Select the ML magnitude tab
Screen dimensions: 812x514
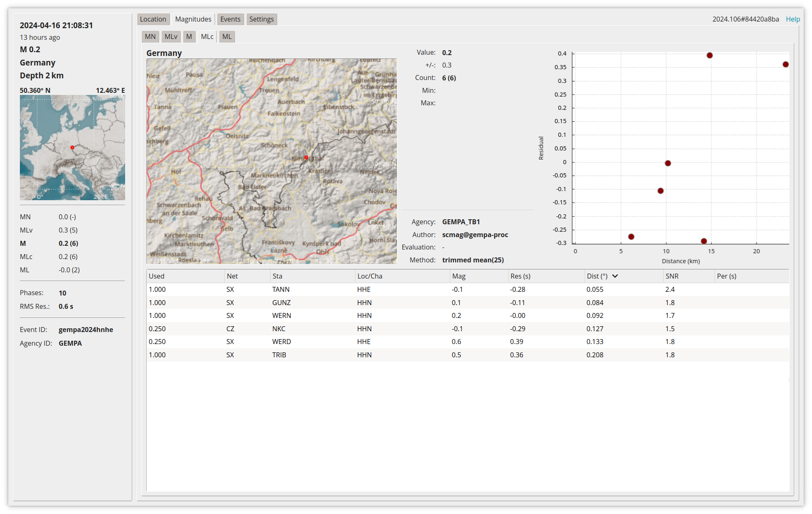tap(227, 36)
